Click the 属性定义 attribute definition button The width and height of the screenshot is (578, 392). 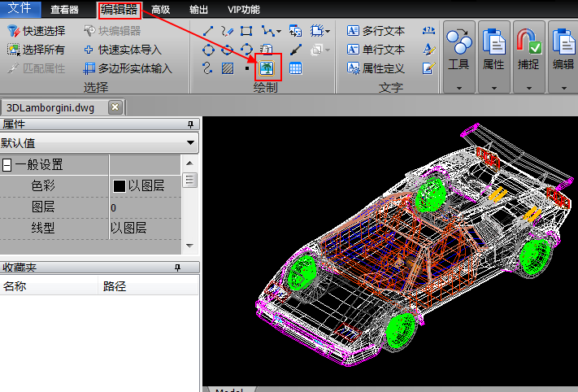point(376,68)
